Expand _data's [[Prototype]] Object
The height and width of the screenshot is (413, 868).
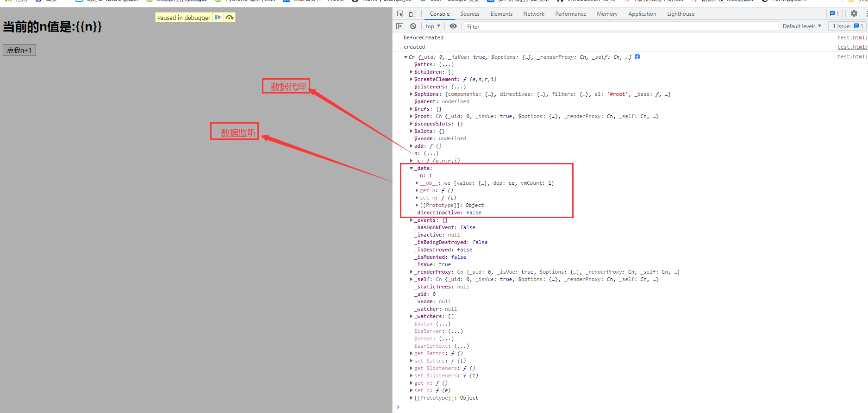417,206
